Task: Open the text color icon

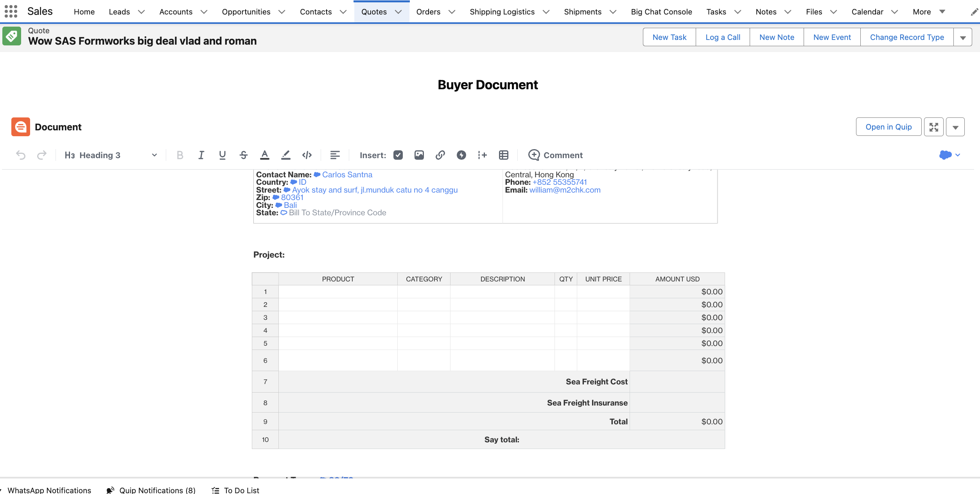Action: click(265, 155)
